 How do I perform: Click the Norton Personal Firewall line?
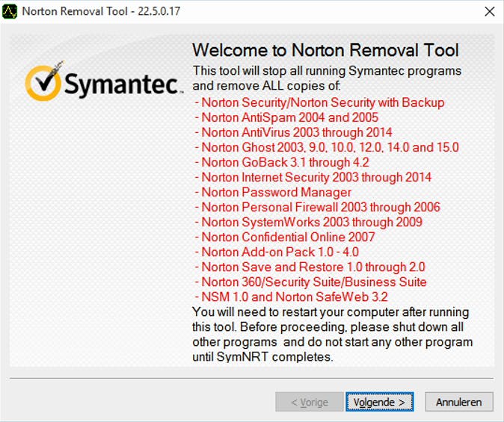[320, 207]
